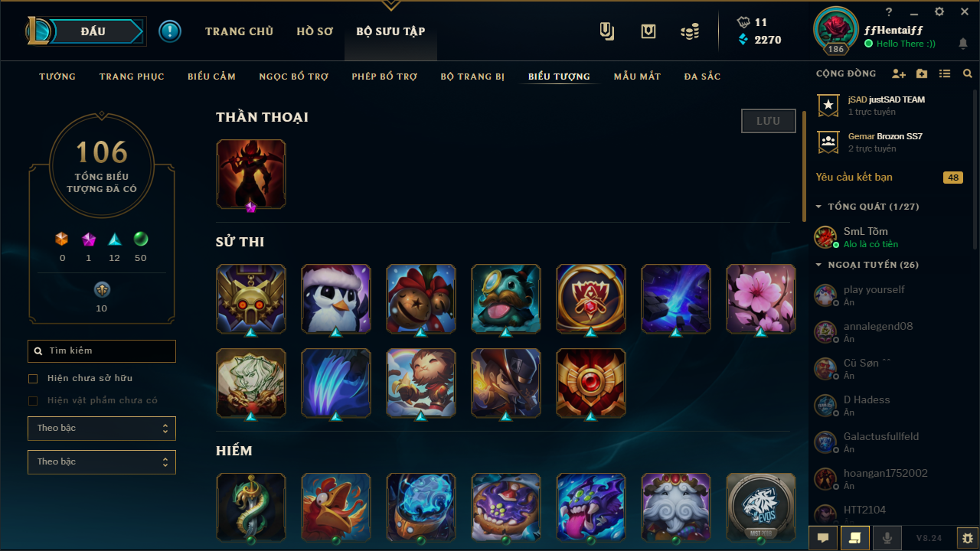Open the second "Theo bậc" dropdown

pyautogui.click(x=102, y=462)
